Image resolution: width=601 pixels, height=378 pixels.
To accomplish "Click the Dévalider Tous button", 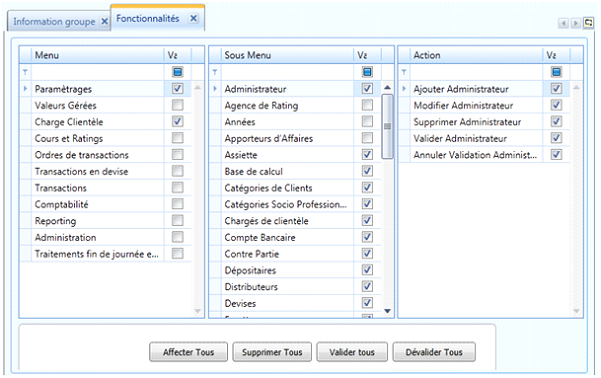I will [x=434, y=352].
